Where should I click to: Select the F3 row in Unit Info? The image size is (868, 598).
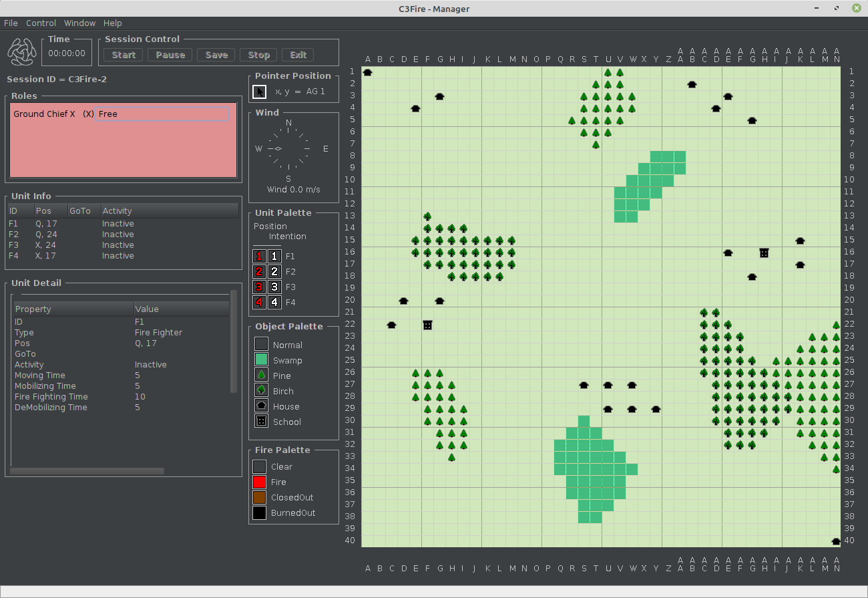pyautogui.click(x=124, y=245)
